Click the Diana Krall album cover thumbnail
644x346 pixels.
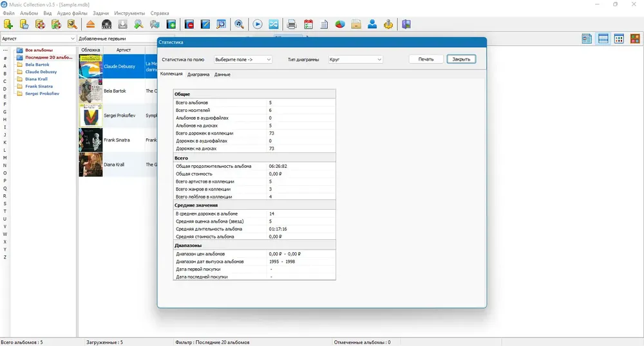click(91, 165)
